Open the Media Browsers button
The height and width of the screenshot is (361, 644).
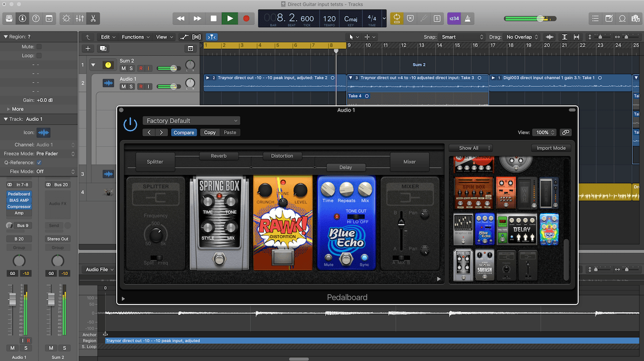click(x=635, y=19)
